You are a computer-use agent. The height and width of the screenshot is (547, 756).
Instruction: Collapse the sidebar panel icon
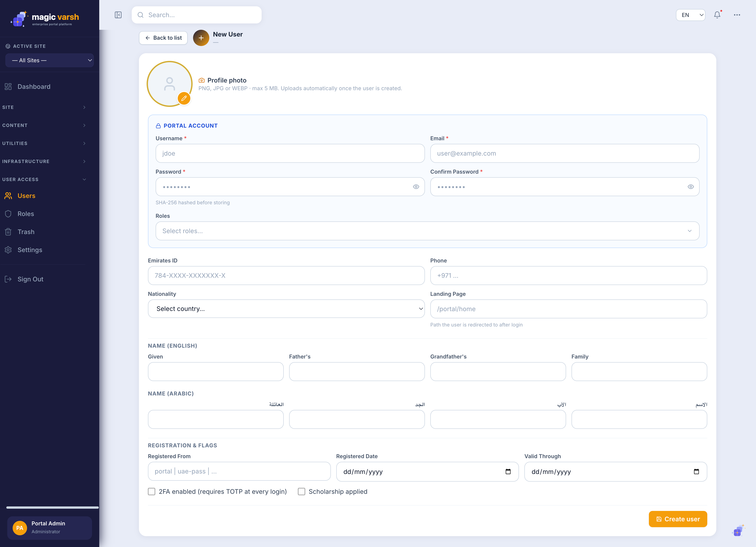click(x=118, y=15)
